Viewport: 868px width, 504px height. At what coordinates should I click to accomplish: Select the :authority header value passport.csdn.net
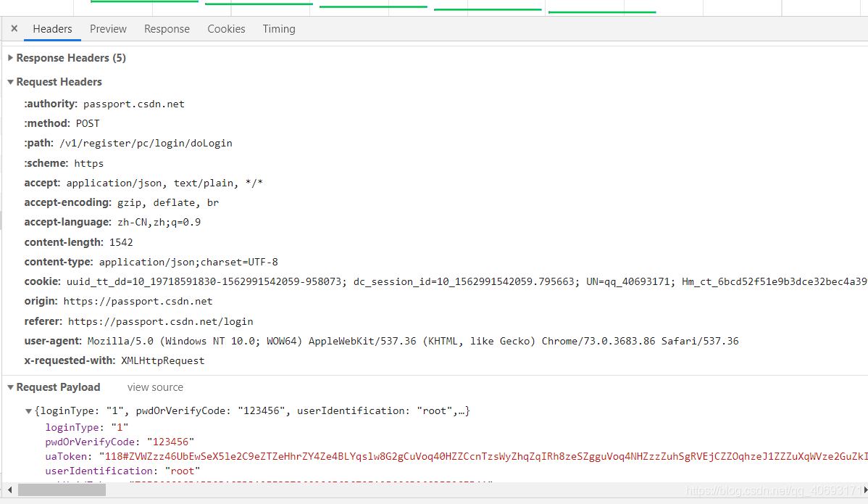pos(134,104)
